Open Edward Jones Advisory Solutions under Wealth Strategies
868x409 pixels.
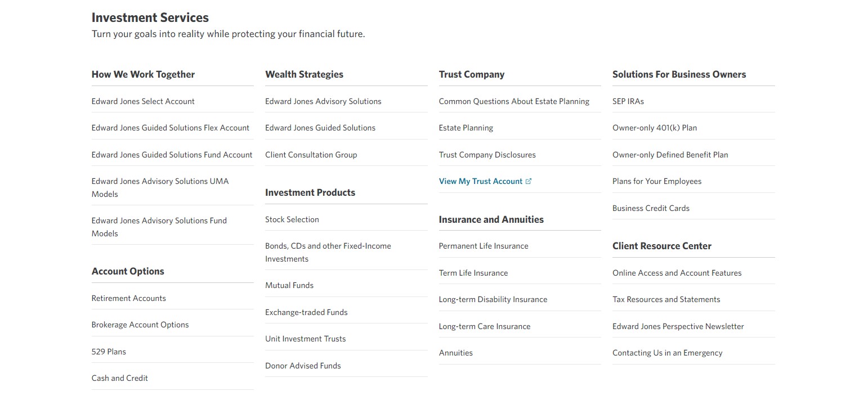tap(323, 101)
